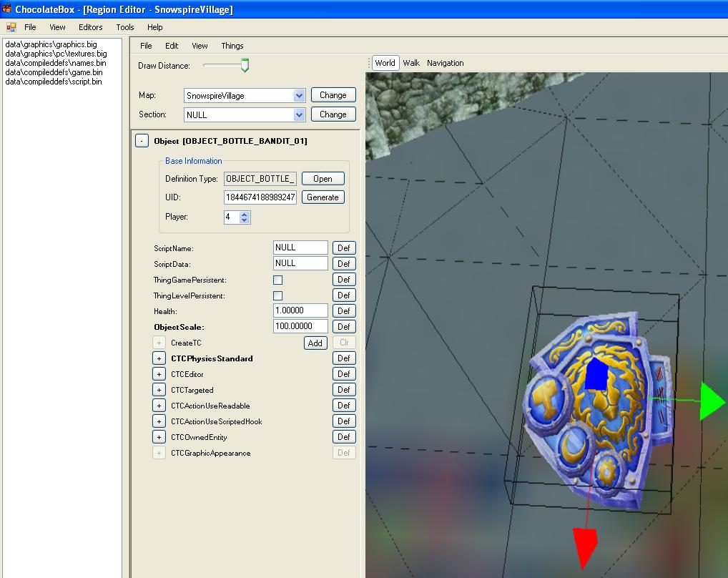Open the Section dropdown list

[x=299, y=114]
